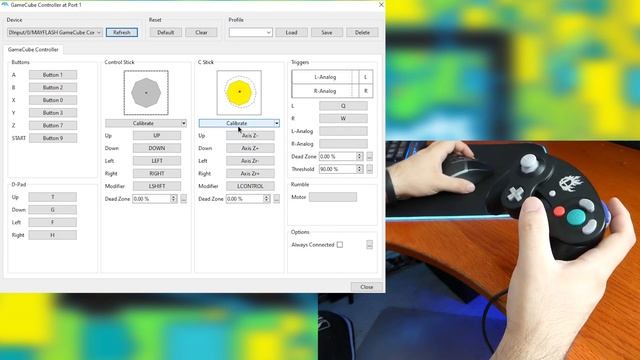Click the Z button mapping 'Button 7'
Image resolution: width=640 pixels, height=360 pixels.
pos(53,125)
